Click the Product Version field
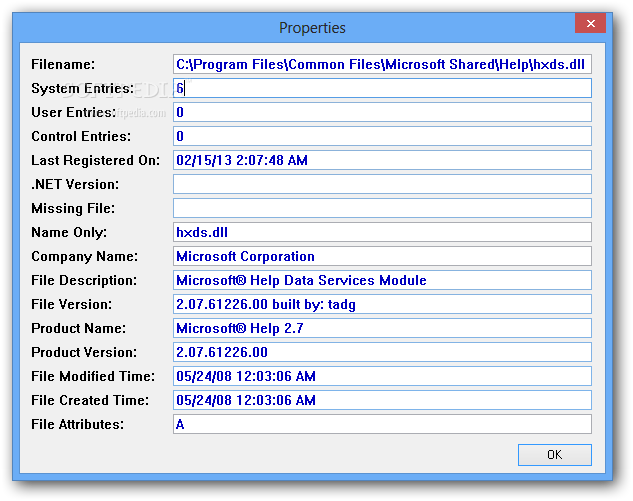Viewport: 633px width, 501px height. (x=382, y=352)
